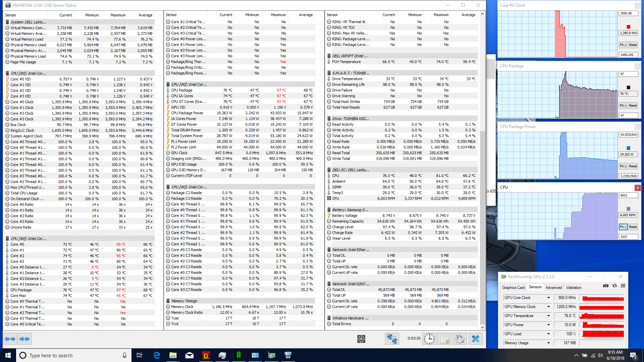Screen dimensions: 644x362
Task: Take GPU-Z screenshot with the camera icon
Action: (605, 286)
